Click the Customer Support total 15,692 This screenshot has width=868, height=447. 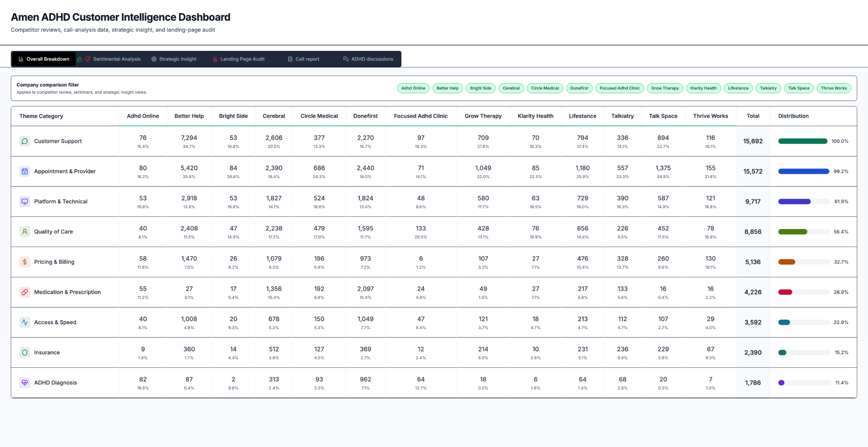753,141
